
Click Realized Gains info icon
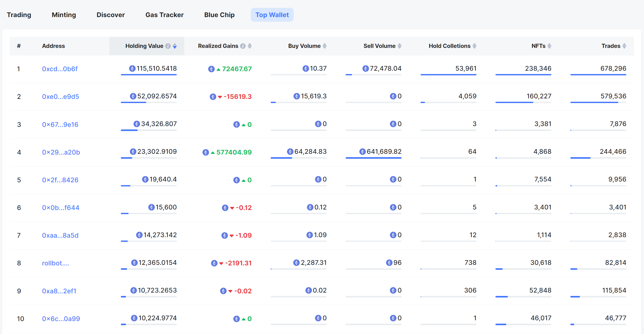point(243,46)
